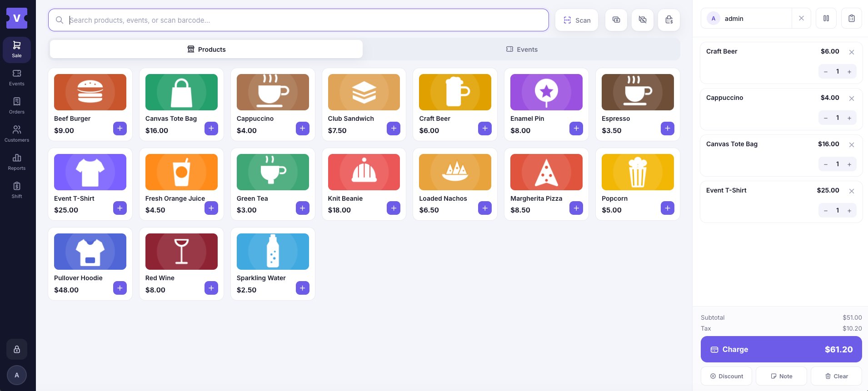
Task: Add Pullover Hoodie to the cart
Action: (120, 288)
